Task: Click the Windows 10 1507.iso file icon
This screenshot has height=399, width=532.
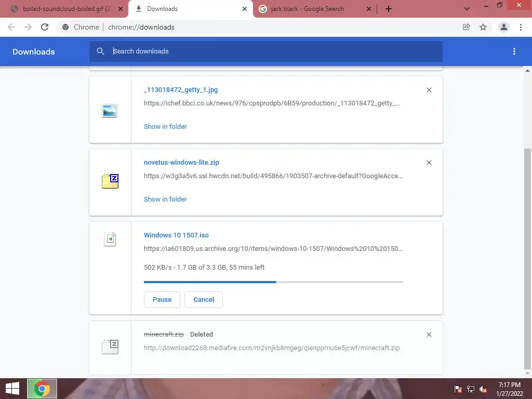Action: coord(110,239)
